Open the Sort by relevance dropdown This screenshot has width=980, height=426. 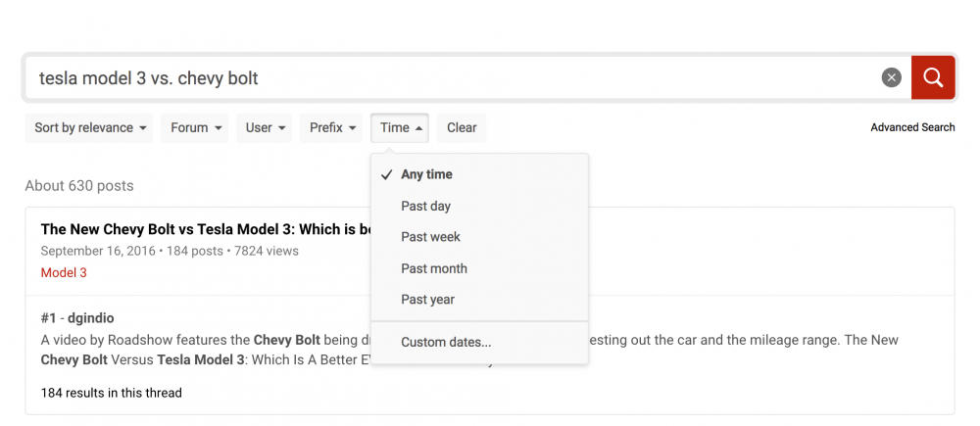(x=89, y=128)
